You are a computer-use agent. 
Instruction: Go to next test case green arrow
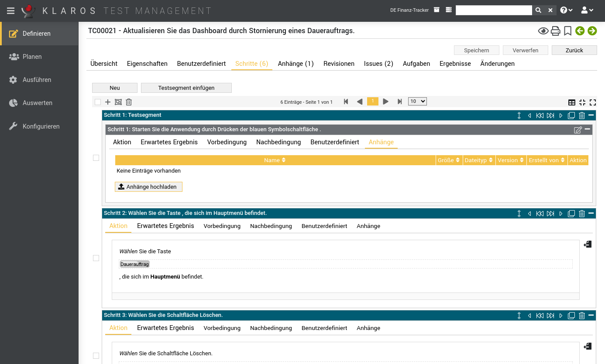(x=592, y=31)
